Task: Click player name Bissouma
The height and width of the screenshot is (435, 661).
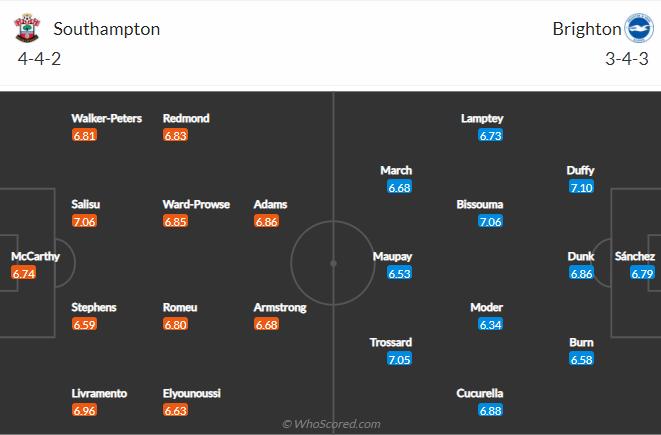Action: tap(480, 204)
